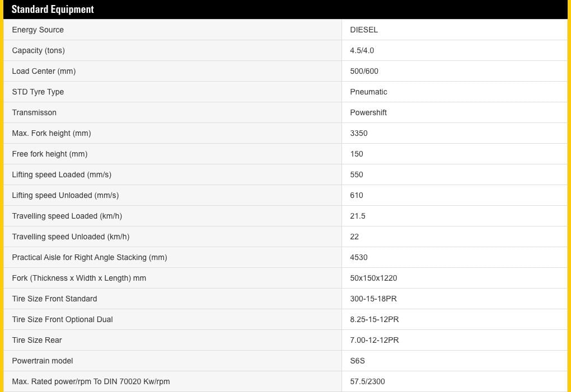
Task: Select the Capacity (tons) label
Action: [38, 50]
